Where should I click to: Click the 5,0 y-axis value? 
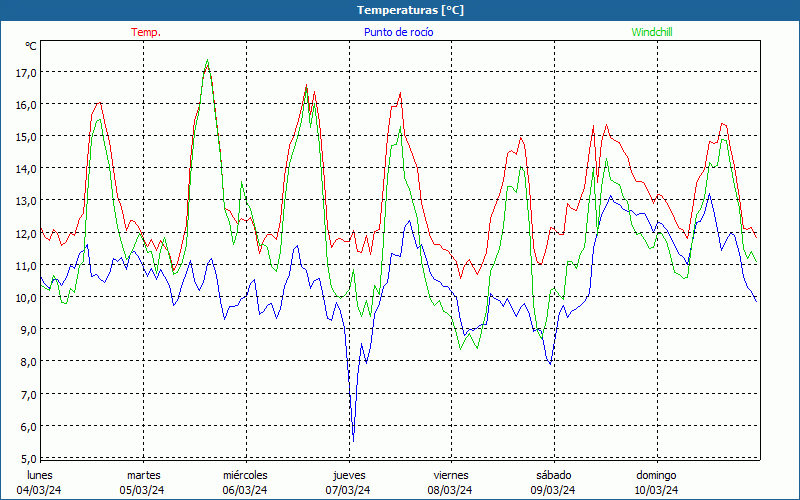(29, 459)
